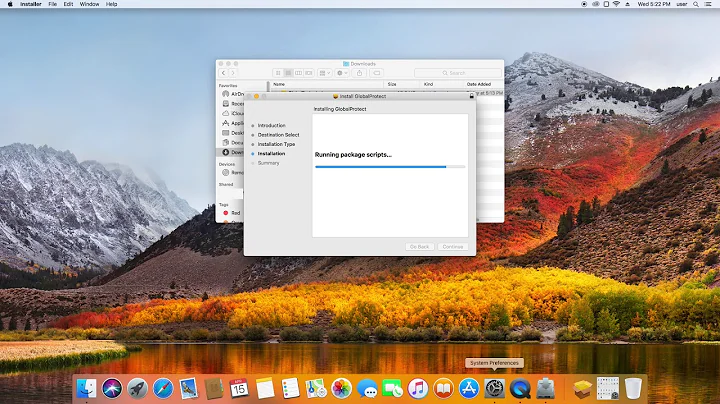This screenshot has width=720, height=404.
Task: Open Messages blue bubble in Dock
Action: pos(367,389)
